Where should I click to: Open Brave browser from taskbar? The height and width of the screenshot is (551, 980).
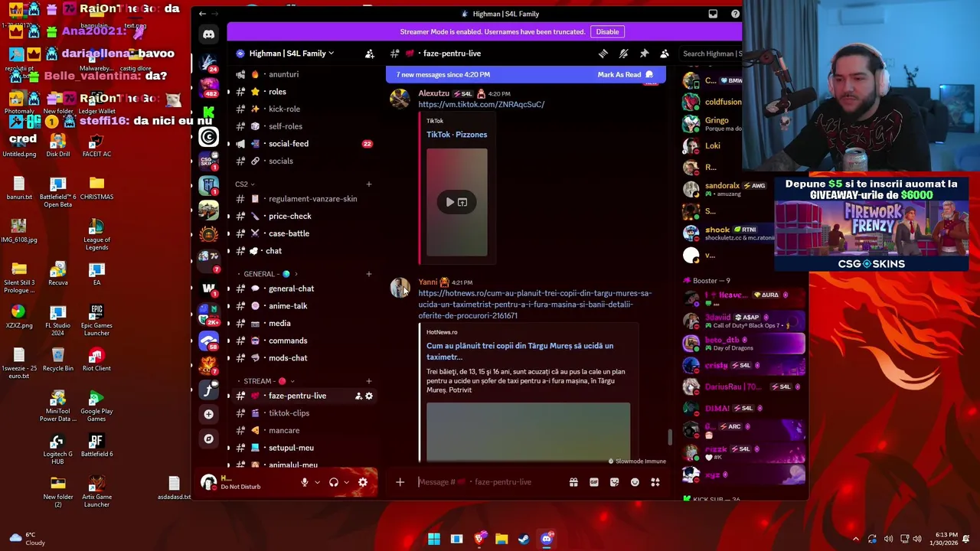coord(479,539)
